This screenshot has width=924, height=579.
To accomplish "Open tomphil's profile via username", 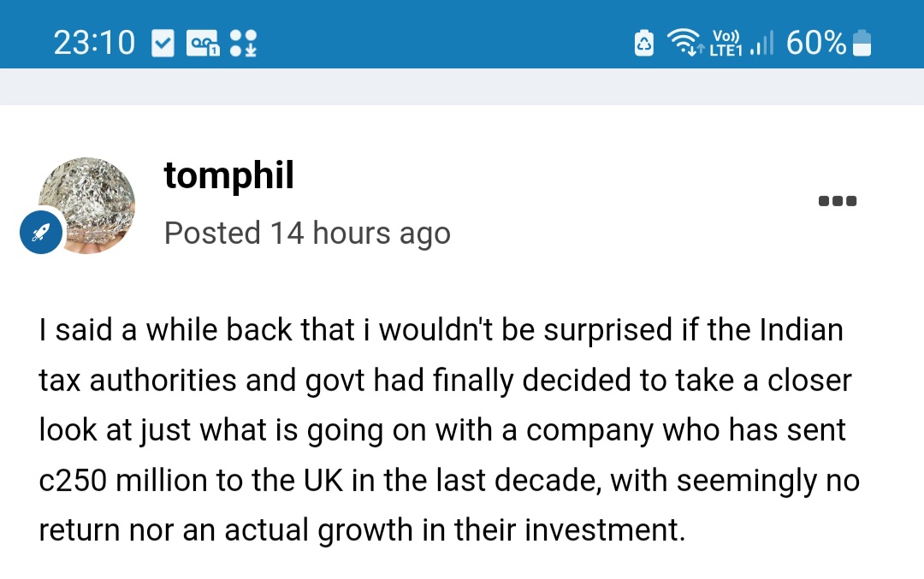I will click(x=228, y=175).
